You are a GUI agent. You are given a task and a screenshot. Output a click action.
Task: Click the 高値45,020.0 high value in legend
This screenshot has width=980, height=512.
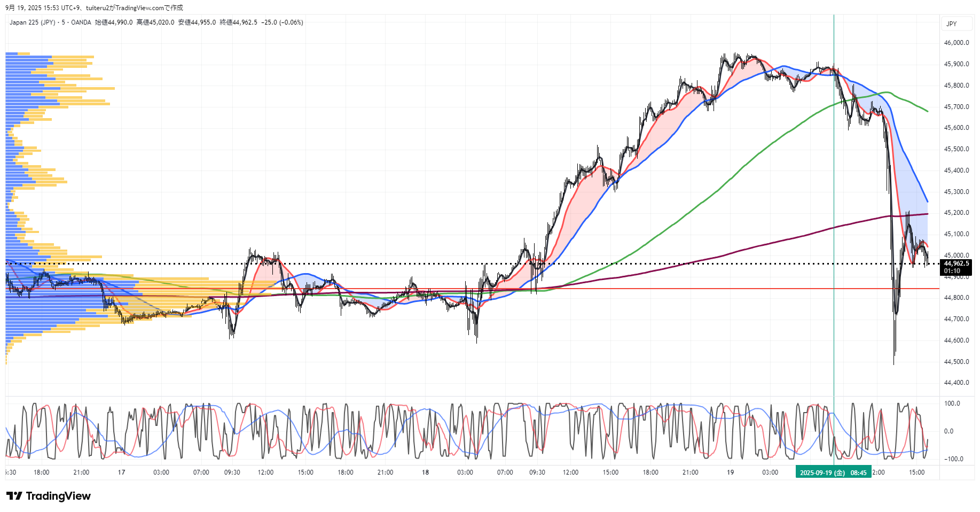[155, 22]
